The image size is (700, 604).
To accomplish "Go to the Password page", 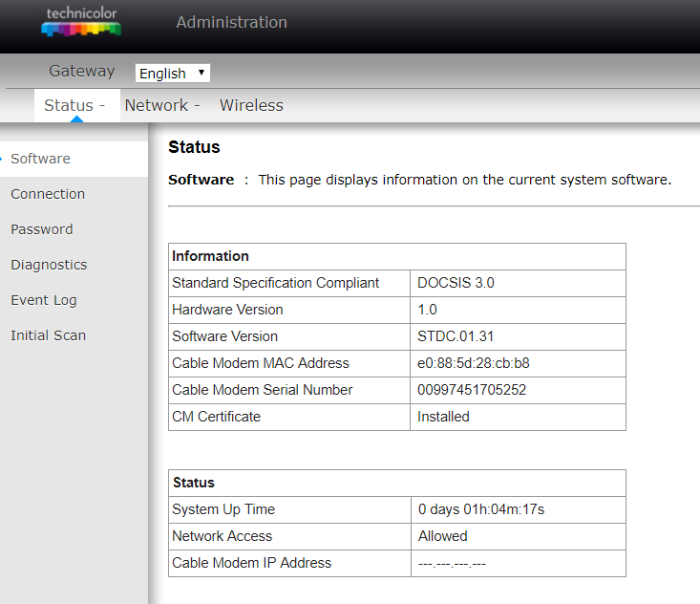I will tap(42, 229).
